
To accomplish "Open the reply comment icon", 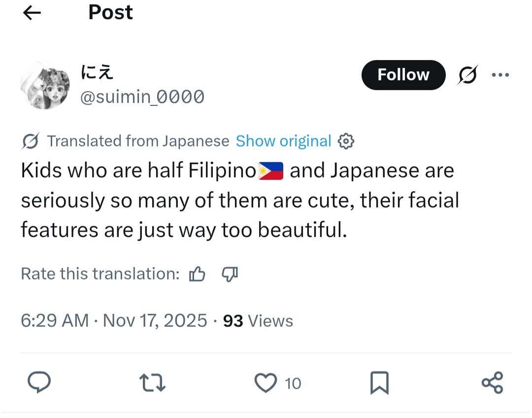I will point(38,383).
